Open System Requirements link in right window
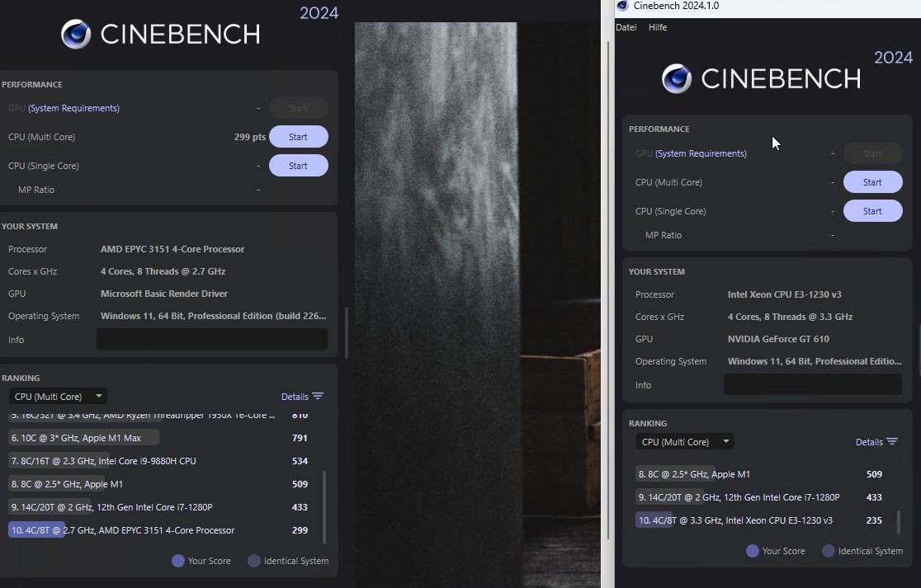The height and width of the screenshot is (588, 921). tap(701, 153)
